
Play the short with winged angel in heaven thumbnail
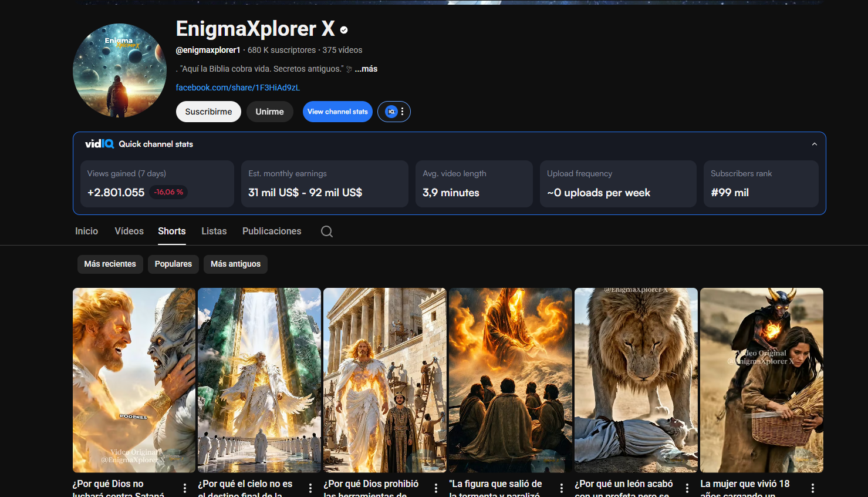[x=259, y=380]
